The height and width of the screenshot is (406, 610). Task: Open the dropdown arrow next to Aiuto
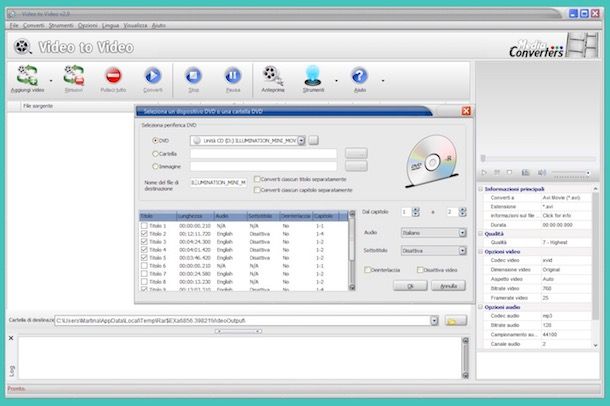coord(383,81)
